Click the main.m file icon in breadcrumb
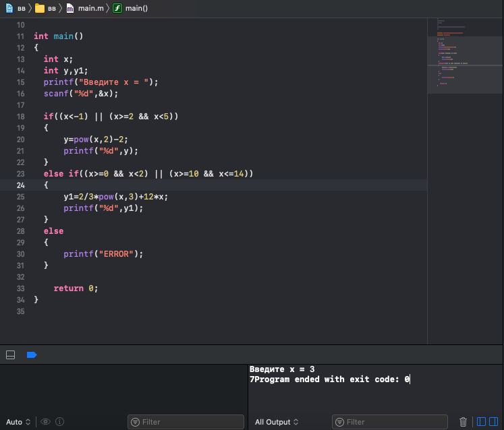Viewport: 504px width, 430px height. click(x=70, y=8)
